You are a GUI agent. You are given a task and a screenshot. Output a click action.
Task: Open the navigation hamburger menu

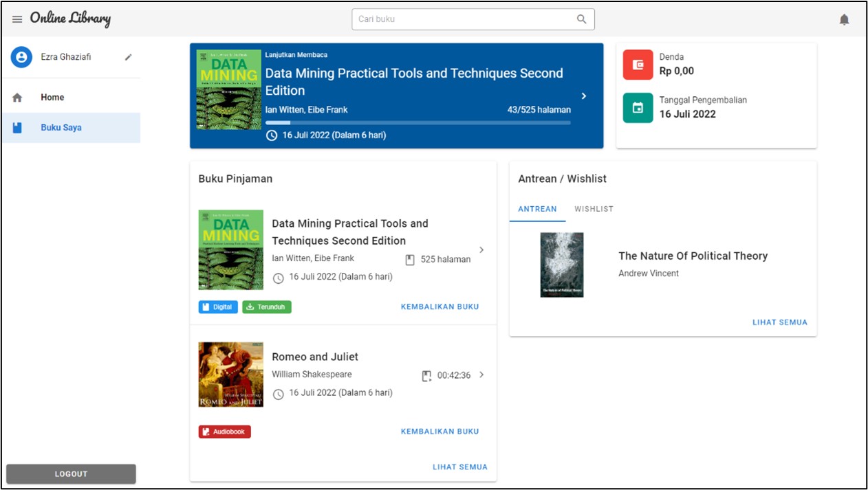pos(17,19)
